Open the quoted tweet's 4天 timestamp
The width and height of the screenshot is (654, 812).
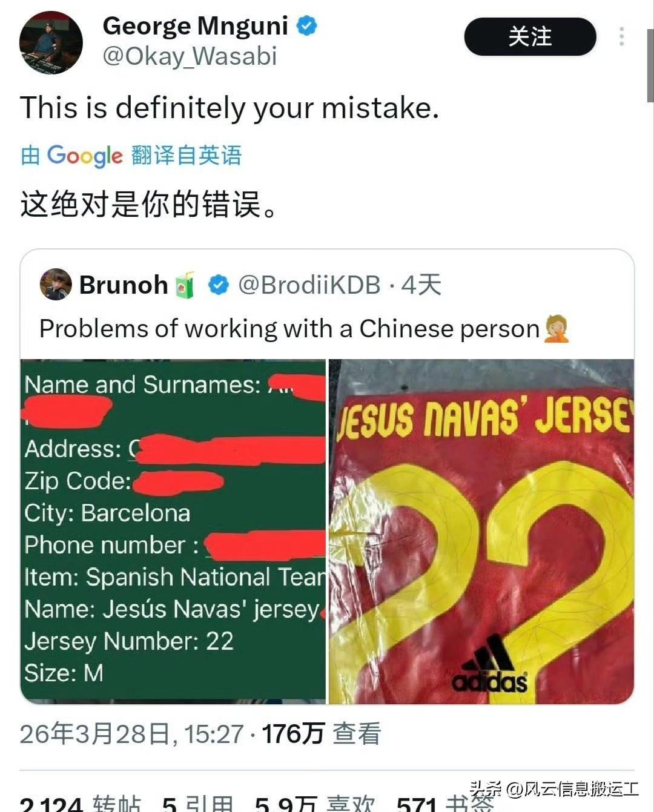(421, 285)
